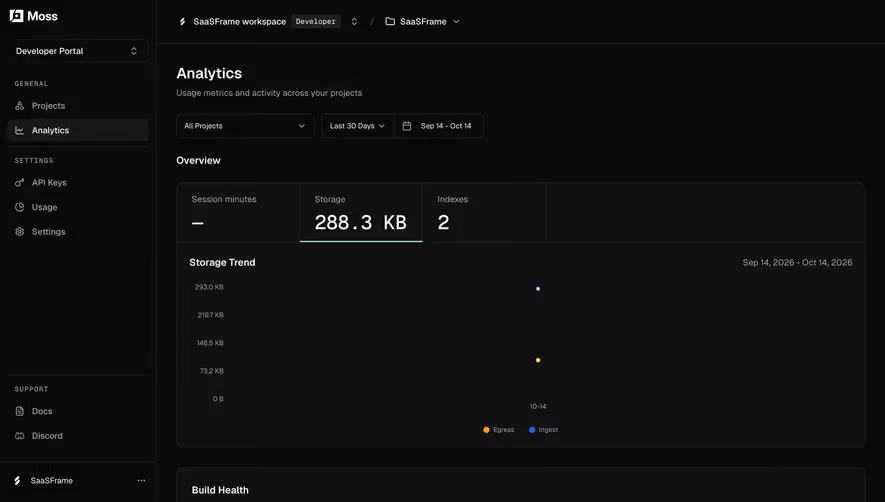This screenshot has height=502, width=885.
Task: Click the Usage pie chart icon
Action: point(20,207)
